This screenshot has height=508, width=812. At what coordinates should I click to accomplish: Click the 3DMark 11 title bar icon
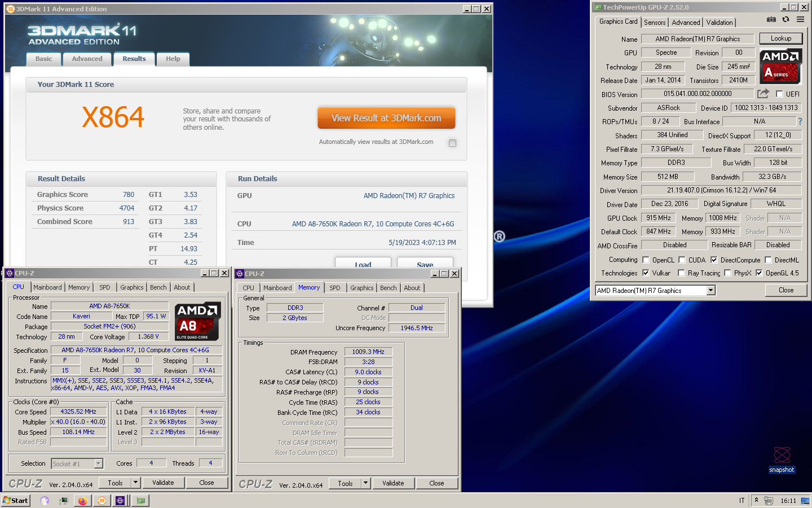11,8
